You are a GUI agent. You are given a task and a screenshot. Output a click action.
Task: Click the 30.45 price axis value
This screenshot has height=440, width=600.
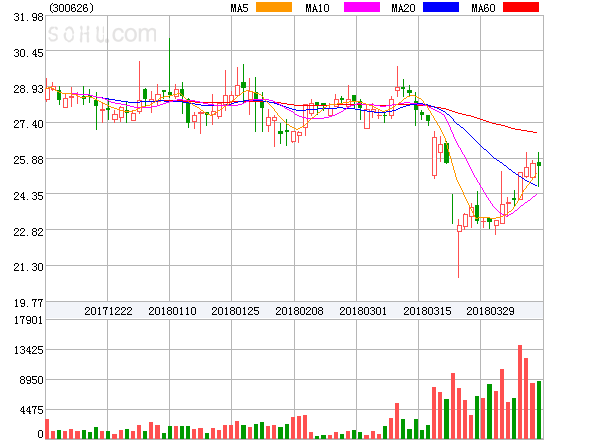pyautogui.click(x=29, y=53)
